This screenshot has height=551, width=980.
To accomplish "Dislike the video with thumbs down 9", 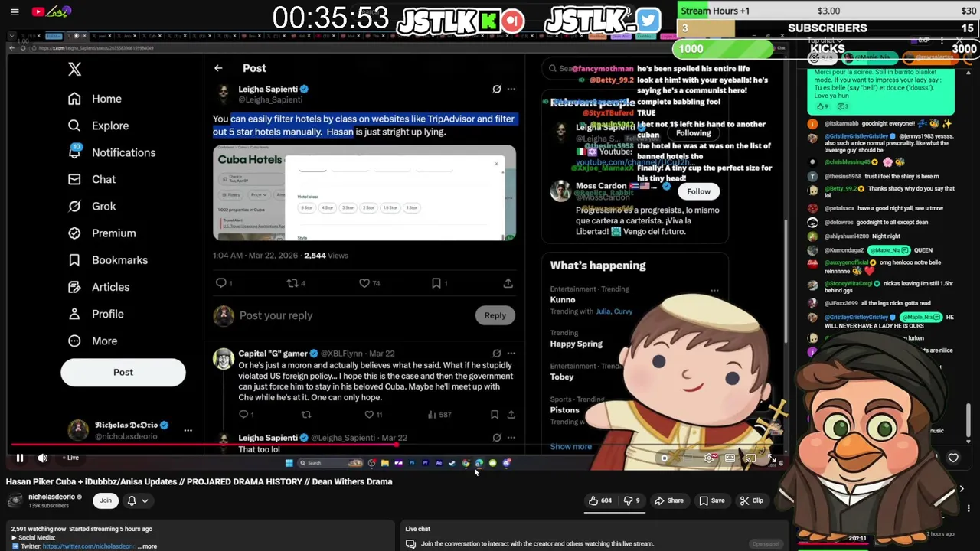I will pyautogui.click(x=632, y=500).
